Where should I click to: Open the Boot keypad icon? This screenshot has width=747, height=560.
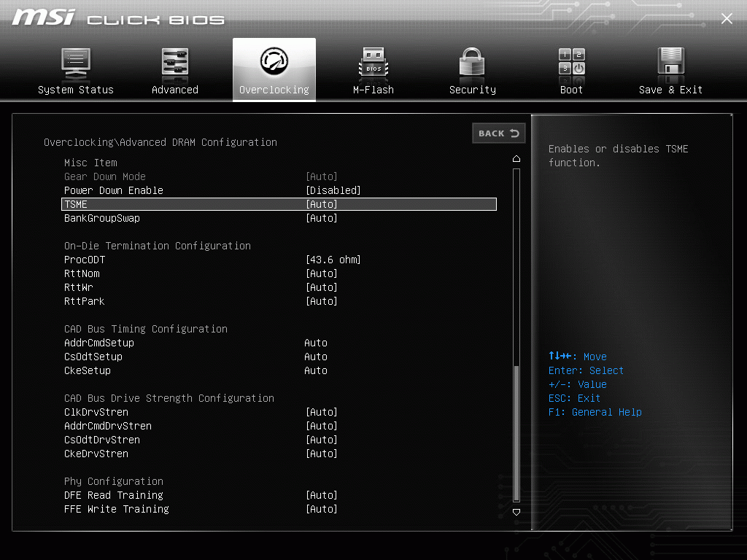tap(572, 62)
